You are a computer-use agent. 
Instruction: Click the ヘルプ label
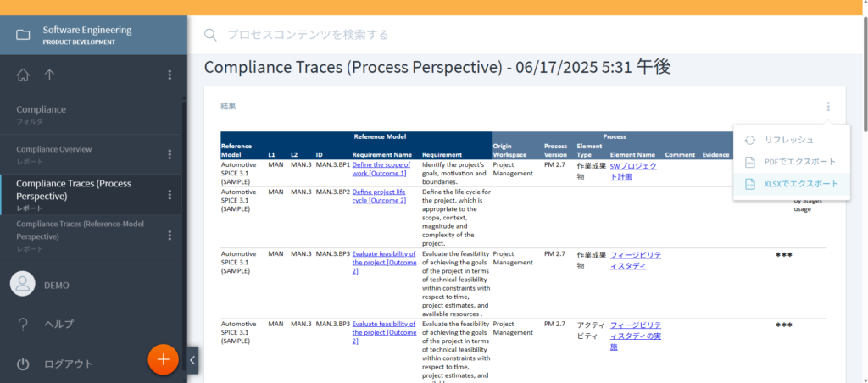pos(58,325)
